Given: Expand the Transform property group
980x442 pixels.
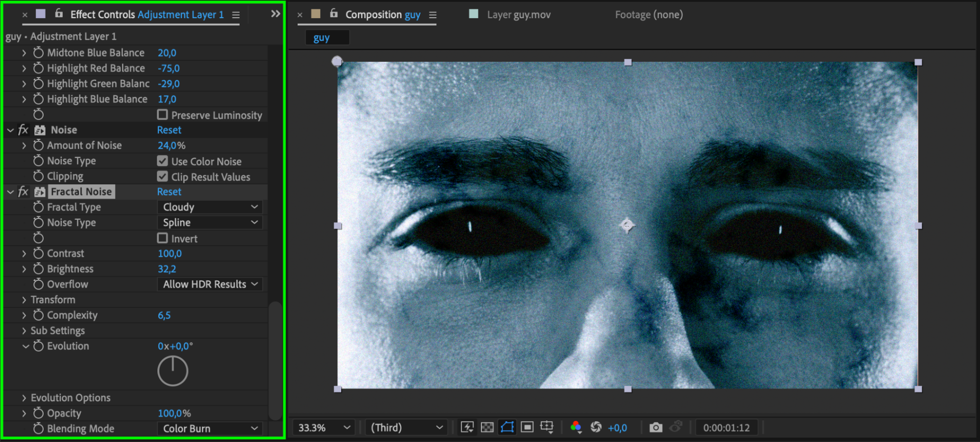Looking at the screenshot, I should tap(24, 300).
